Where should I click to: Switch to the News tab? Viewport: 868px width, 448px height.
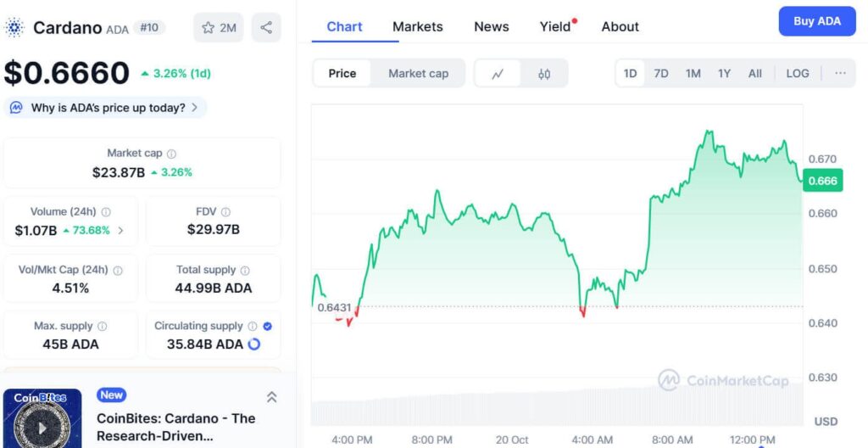pos(491,26)
